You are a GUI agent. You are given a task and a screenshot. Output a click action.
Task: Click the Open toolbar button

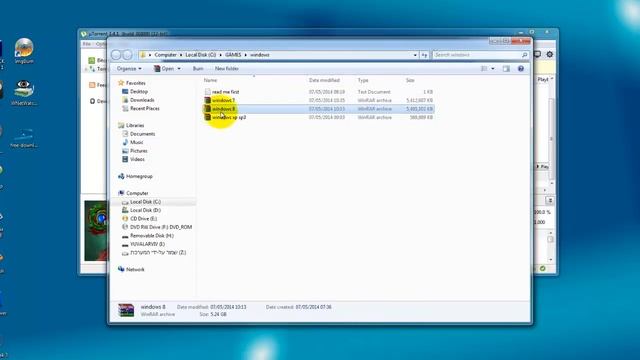pos(164,69)
